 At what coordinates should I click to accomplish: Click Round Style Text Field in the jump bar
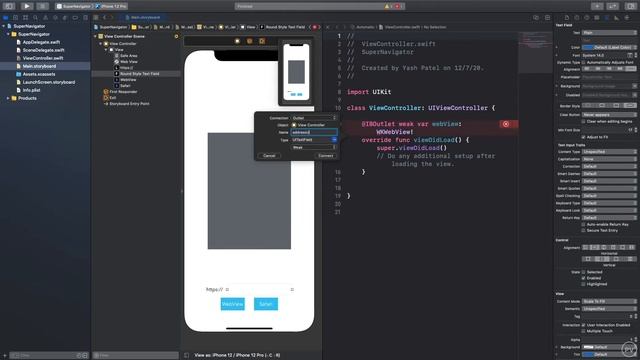coord(285,27)
